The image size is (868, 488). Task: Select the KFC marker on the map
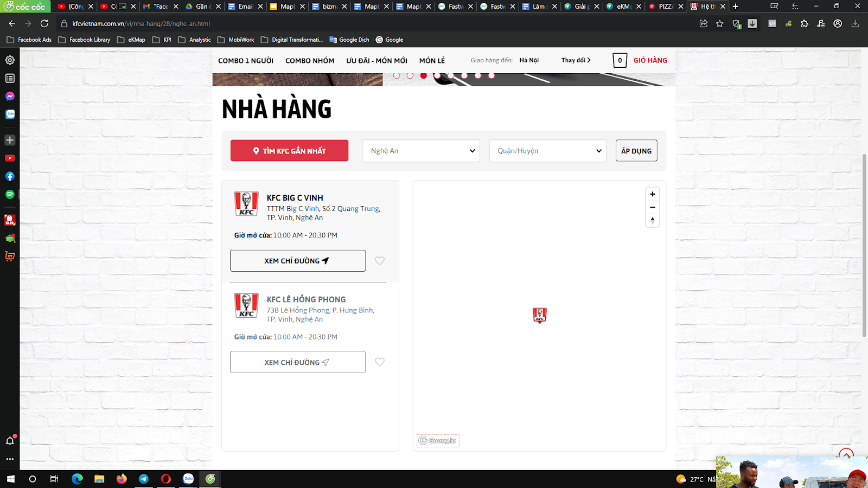coord(540,315)
